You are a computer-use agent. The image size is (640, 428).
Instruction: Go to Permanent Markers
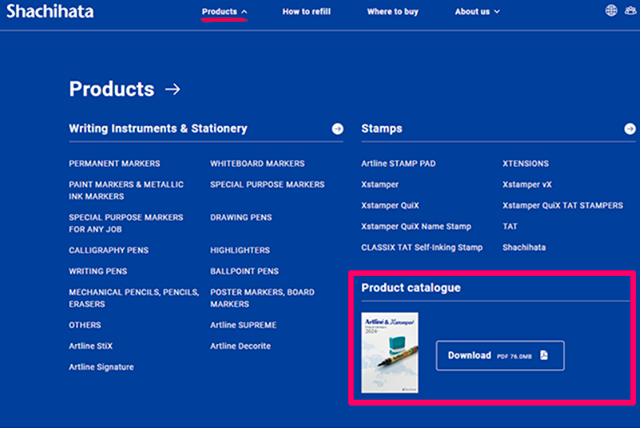[114, 164]
